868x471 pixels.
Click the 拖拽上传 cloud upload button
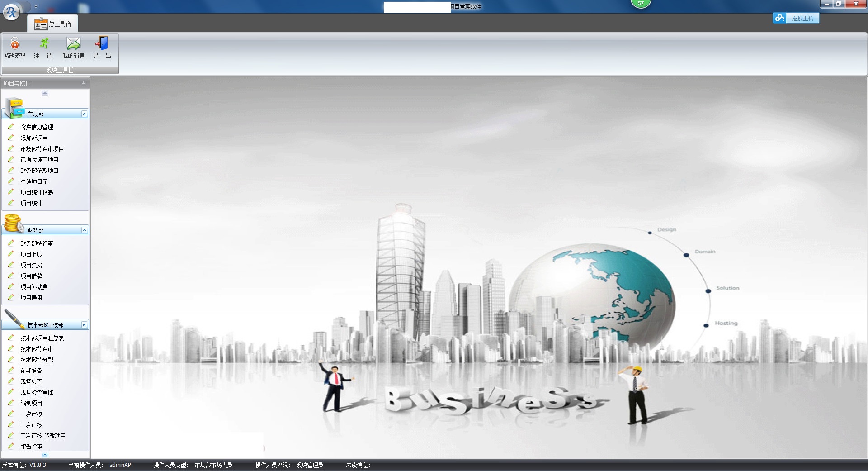click(x=796, y=18)
